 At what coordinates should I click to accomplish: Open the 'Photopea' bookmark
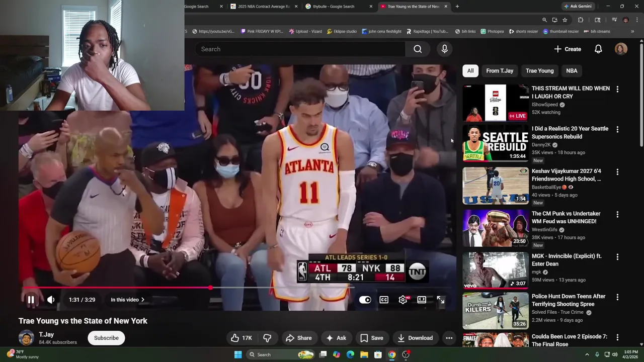tap(492, 31)
